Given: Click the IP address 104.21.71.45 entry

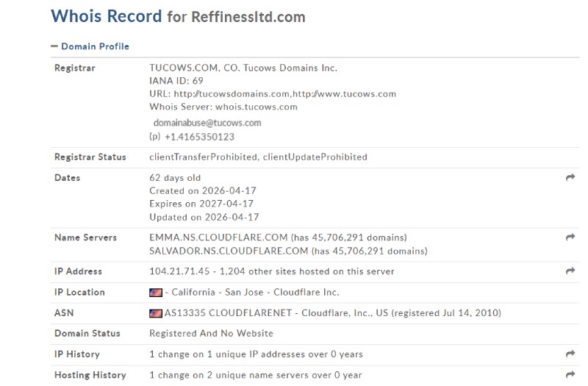Looking at the screenshot, I should click(179, 271).
